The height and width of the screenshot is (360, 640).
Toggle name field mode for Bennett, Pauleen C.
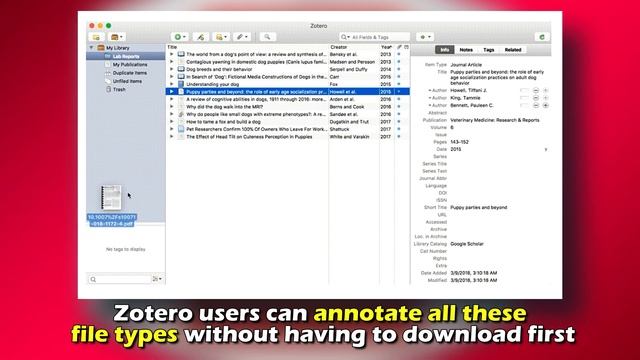click(x=524, y=105)
